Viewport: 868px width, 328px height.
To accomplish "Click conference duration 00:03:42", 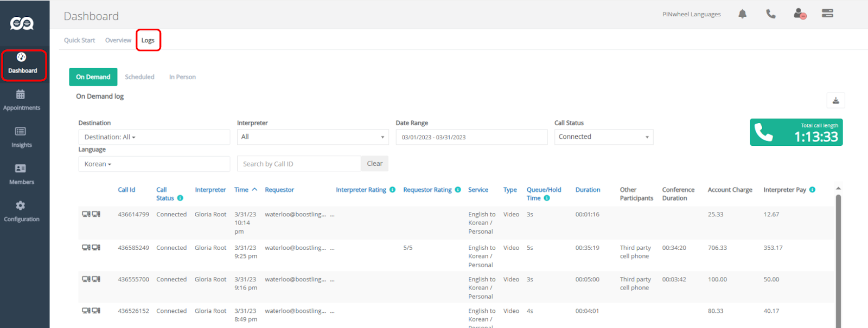I will [674, 279].
